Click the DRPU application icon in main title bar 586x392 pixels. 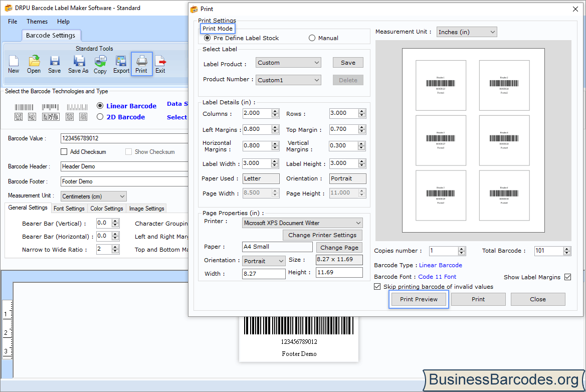[x=8, y=8]
